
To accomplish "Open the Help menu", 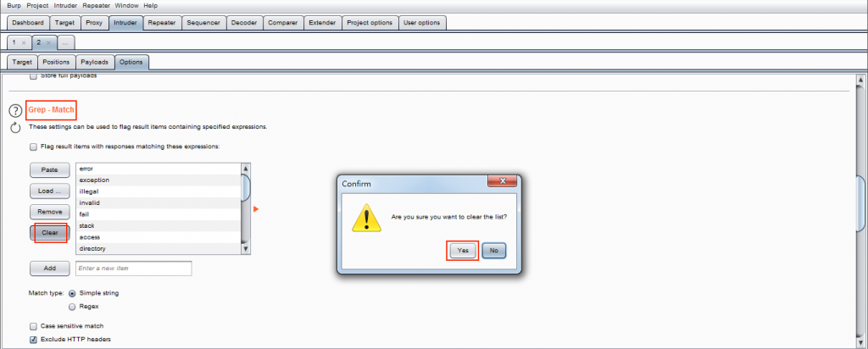I will pyautogui.click(x=150, y=6).
